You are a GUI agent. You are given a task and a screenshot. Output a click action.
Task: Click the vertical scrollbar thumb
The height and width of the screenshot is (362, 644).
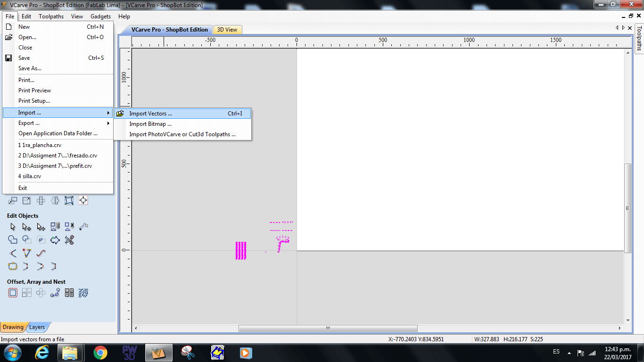pos(627,208)
